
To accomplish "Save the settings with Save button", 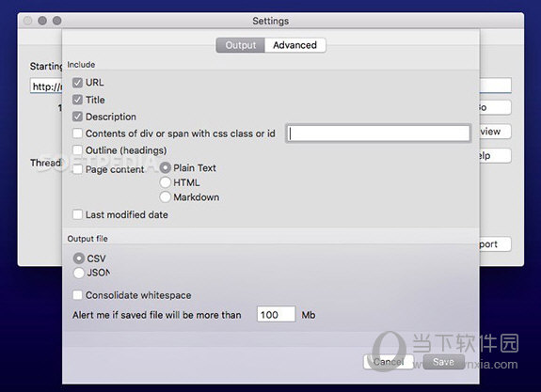I will coord(444,362).
